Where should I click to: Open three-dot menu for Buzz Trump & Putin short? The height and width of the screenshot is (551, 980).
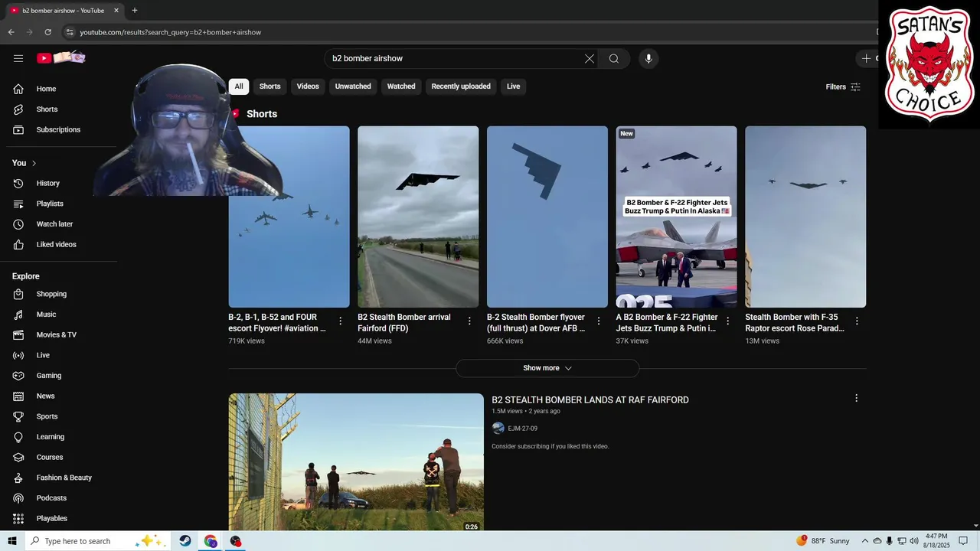pos(728,321)
